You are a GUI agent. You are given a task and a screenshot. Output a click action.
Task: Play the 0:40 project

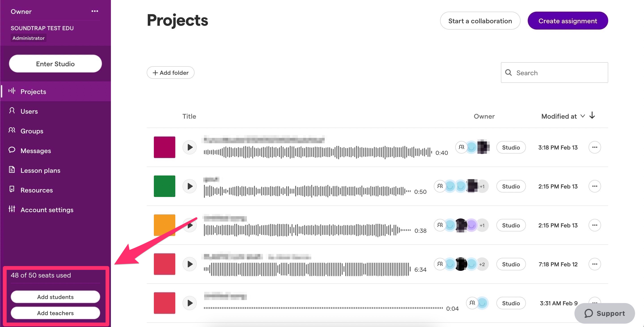point(190,147)
